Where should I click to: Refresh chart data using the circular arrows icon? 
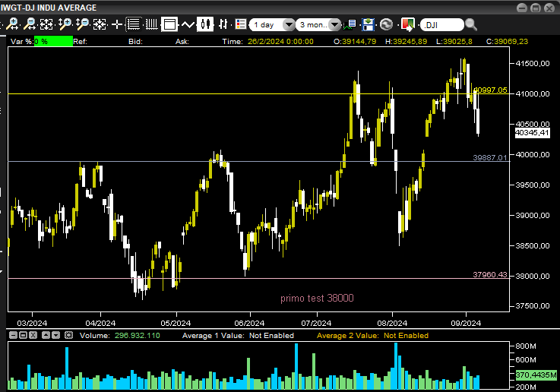[x=386, y=24]
